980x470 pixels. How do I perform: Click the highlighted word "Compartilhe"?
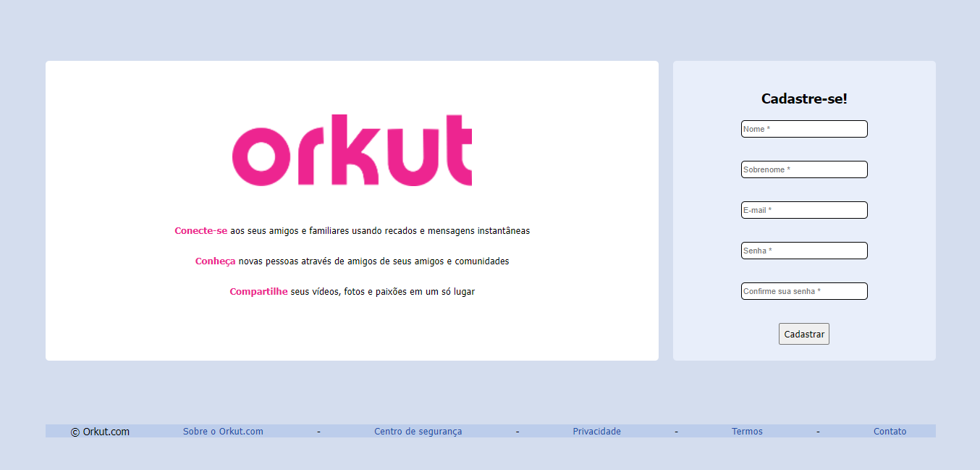pos(258,291)
